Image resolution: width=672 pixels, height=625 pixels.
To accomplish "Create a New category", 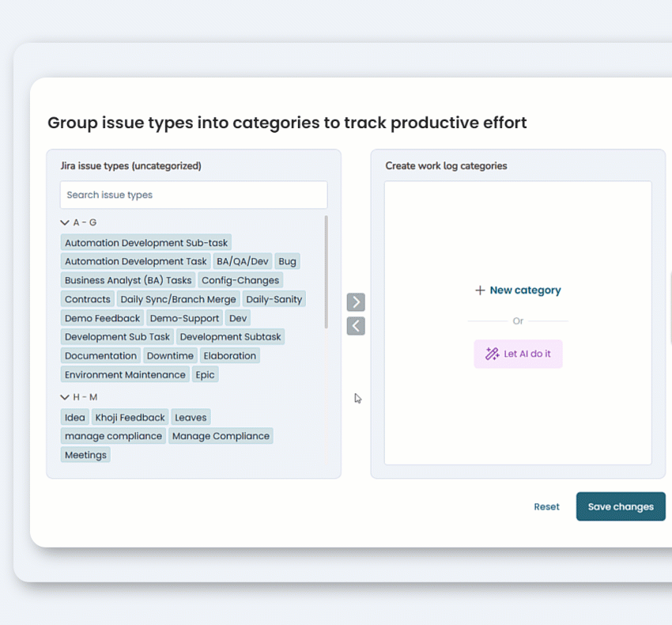I will click(518, 290).
